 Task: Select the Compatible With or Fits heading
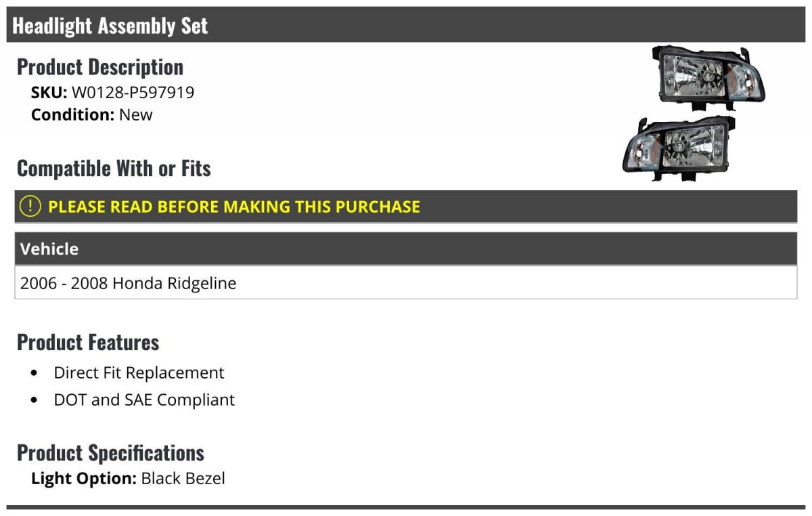[114, 169]
